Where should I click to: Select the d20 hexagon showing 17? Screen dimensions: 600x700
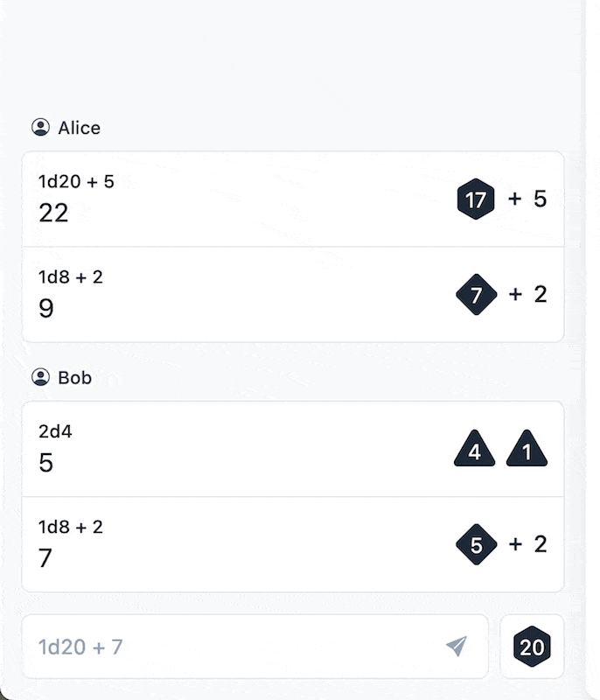click(475, 199)
